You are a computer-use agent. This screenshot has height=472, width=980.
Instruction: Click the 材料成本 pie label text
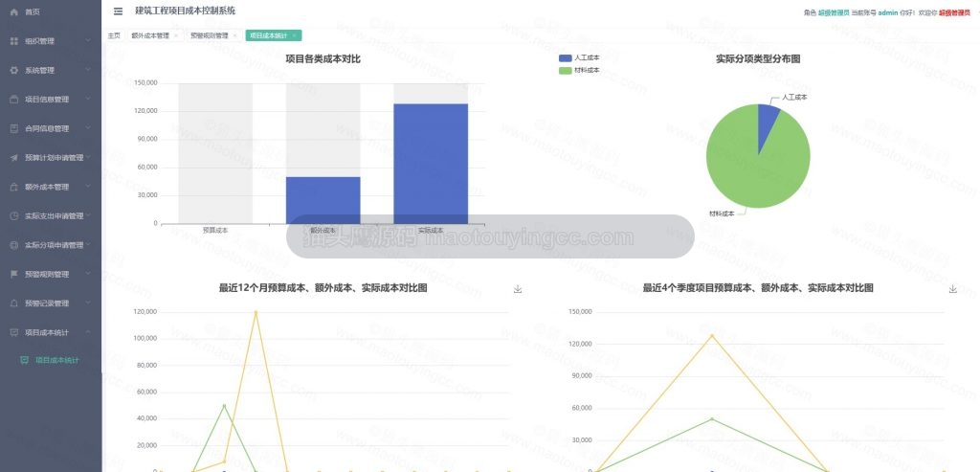pos(722,214)
